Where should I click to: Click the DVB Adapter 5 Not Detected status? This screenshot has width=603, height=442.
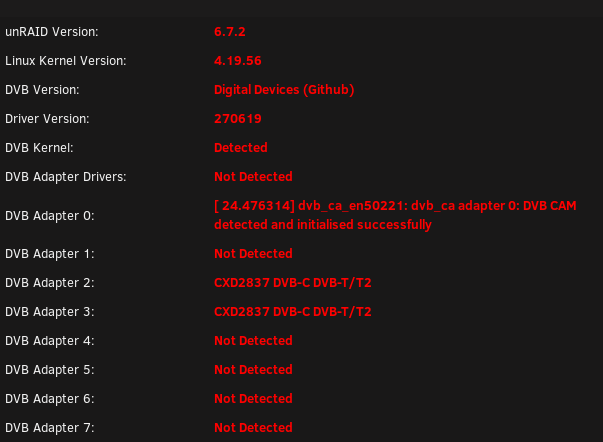253,370
